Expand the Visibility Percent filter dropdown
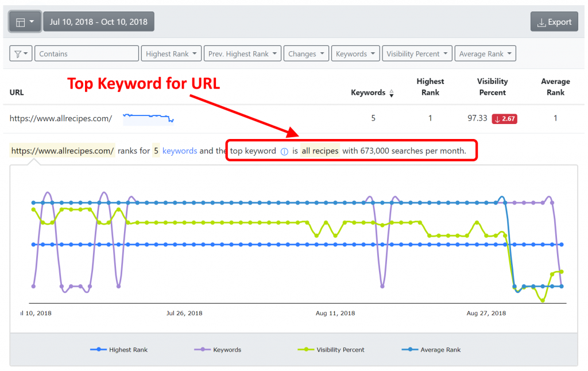588x371 pixels. point(417,53)
